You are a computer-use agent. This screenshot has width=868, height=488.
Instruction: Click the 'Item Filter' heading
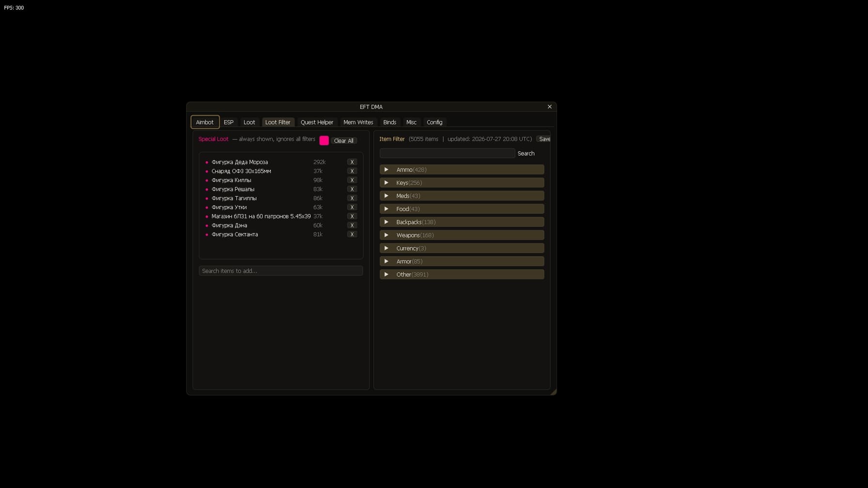coord(392,139)
